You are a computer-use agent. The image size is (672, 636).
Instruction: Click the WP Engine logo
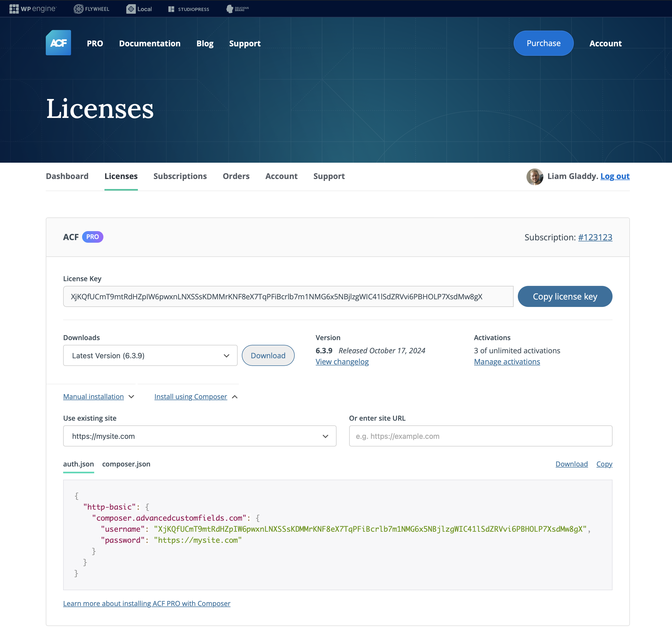pos(33,9)
